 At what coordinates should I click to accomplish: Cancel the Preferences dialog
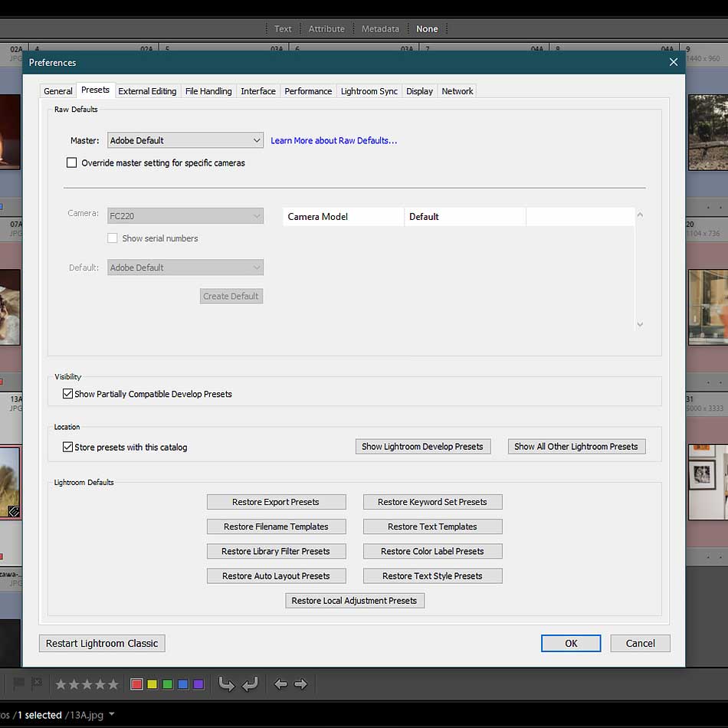coord(640,643)
